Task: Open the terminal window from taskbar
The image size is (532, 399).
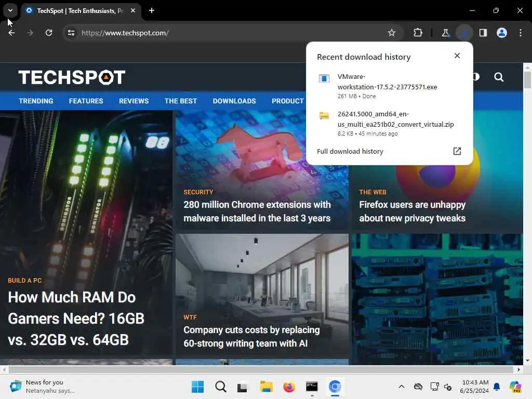Action: pos(312,387)
